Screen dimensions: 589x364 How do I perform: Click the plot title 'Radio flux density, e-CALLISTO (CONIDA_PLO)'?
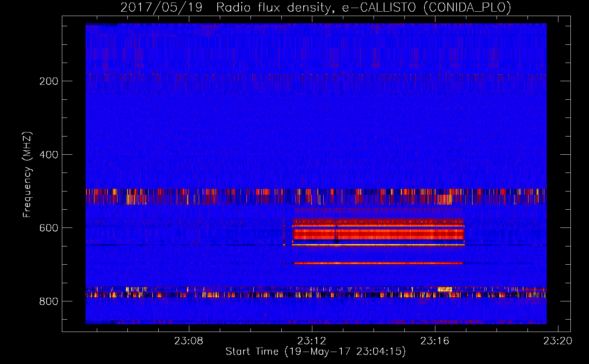click(x=364, y=7)
